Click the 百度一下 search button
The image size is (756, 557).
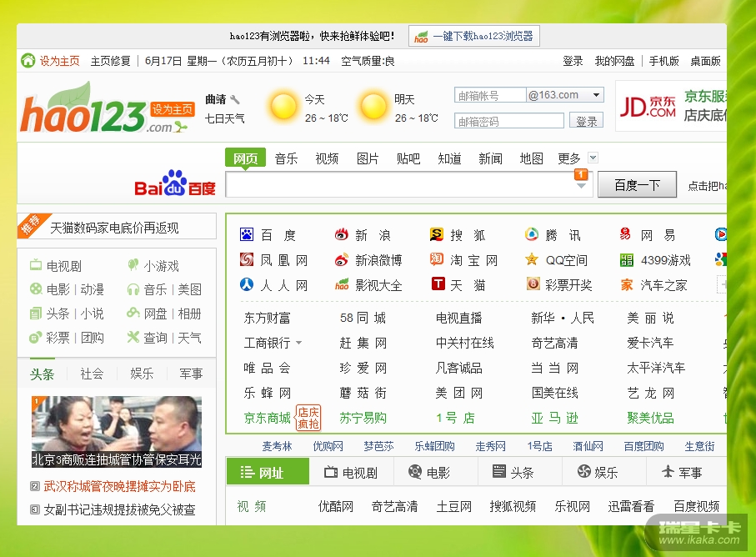(x=637, y=185)
